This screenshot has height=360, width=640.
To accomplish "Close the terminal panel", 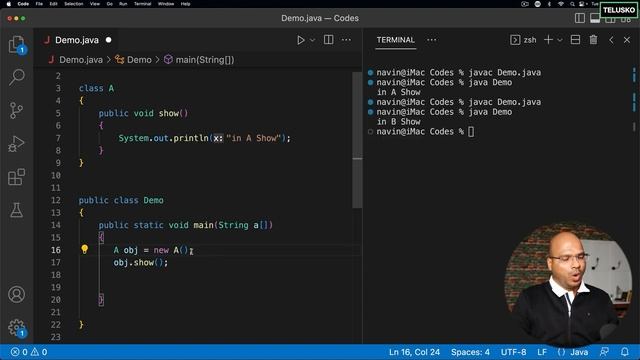I will (627, 40).
